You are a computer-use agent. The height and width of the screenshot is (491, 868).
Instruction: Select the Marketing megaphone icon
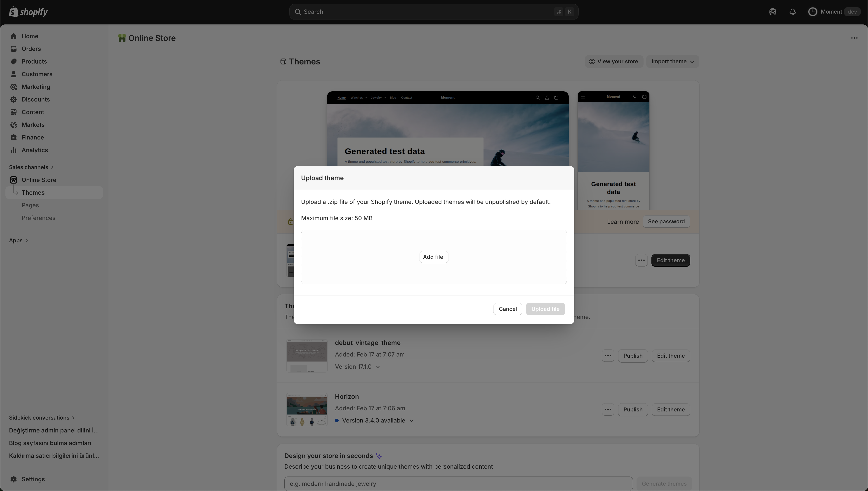point(14,87)
